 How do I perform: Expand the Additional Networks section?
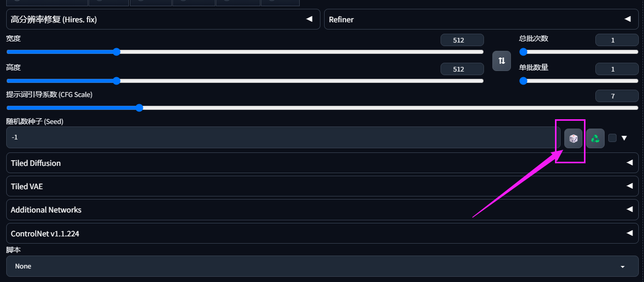tap(322, 209)
